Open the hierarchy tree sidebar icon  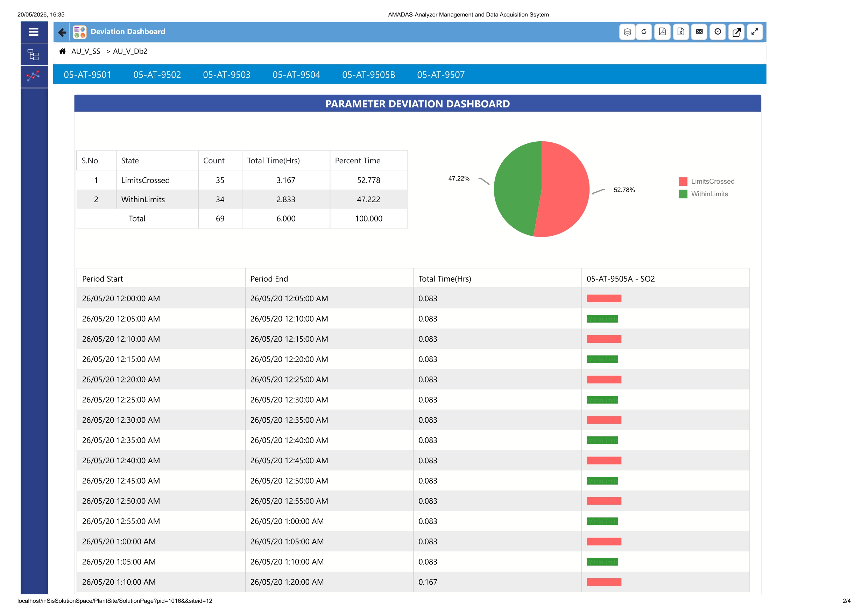pos(34,55)
